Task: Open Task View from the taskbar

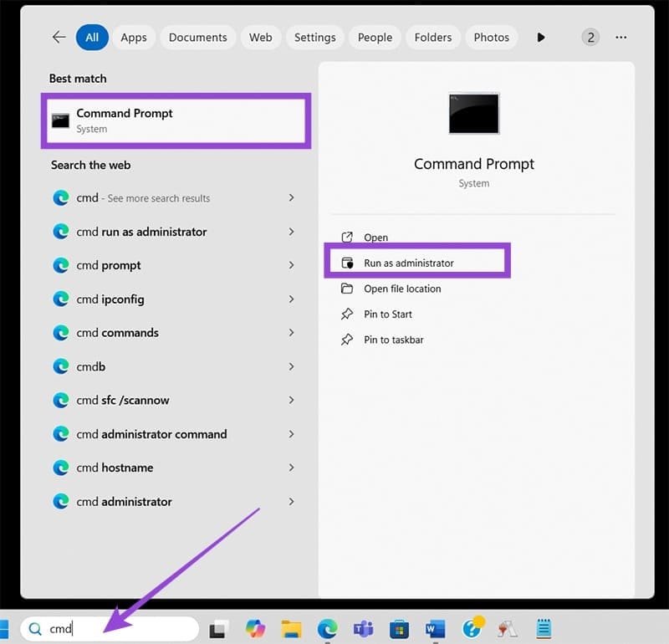Action: [x=217, y=629]
